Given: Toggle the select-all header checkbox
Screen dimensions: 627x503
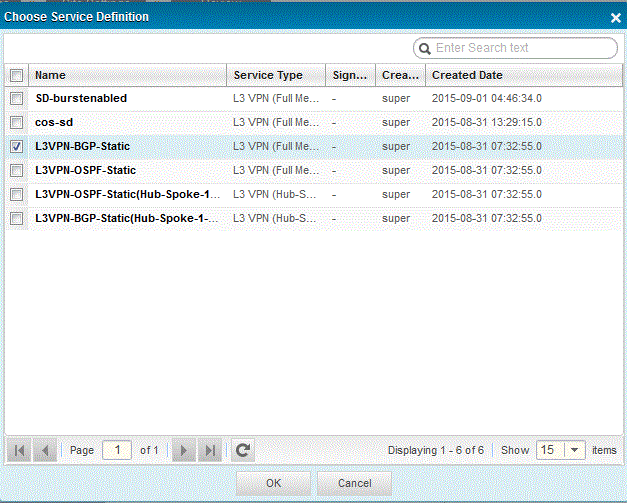Looking at the screenshot, I should coord(16,75).
